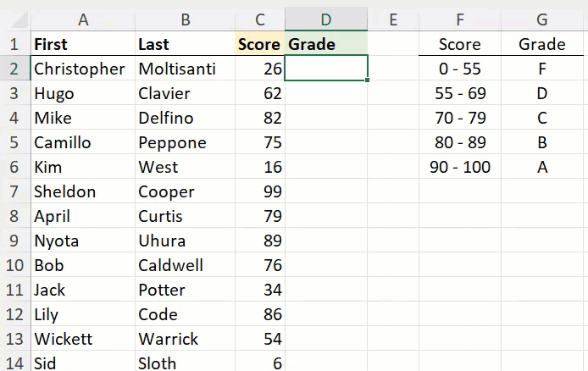Click column header D
Image resolution: width=588 pixels, height=371 pixels.
326,19
